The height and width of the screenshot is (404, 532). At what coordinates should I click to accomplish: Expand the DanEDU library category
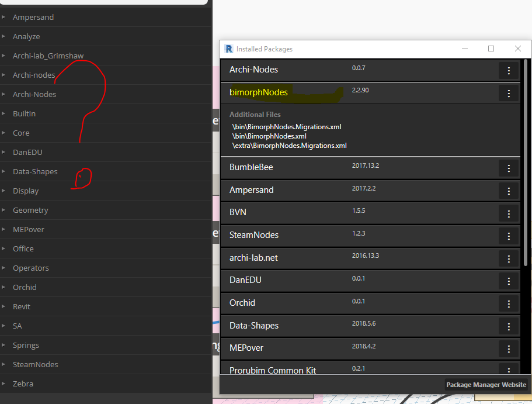(x=3, y=152)
